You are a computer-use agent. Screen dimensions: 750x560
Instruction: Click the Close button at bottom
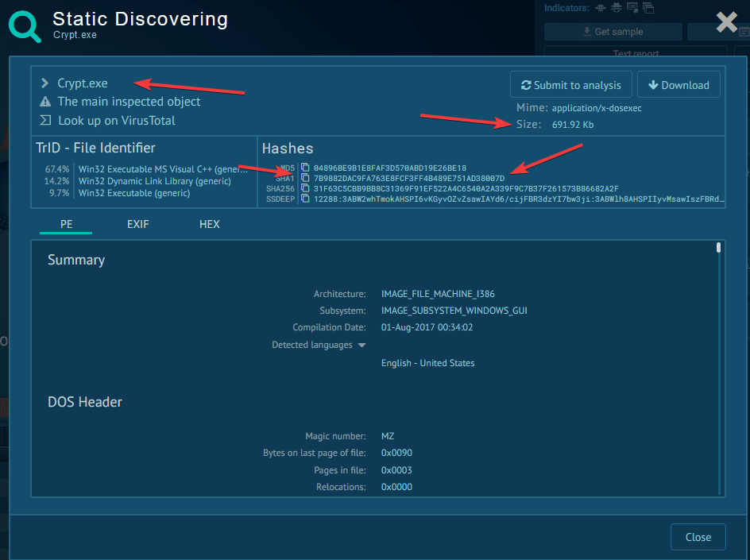point(698,537)
